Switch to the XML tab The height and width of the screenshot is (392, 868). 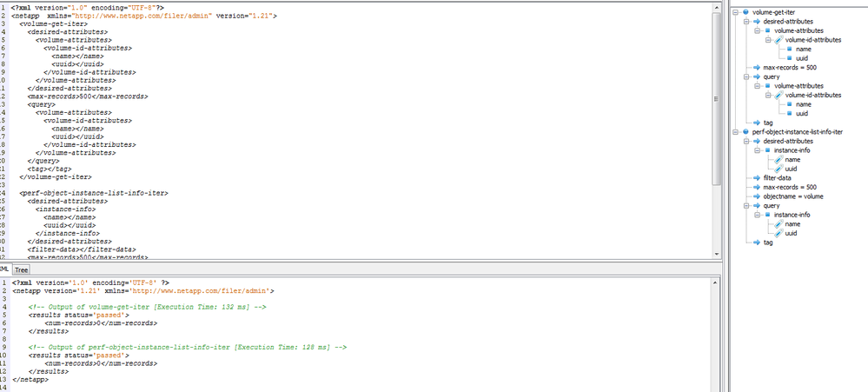click(x=4, y=269)
